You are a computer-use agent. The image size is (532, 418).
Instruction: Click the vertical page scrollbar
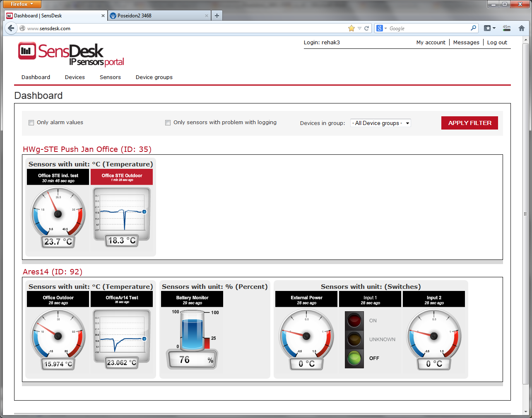(526, 214)
